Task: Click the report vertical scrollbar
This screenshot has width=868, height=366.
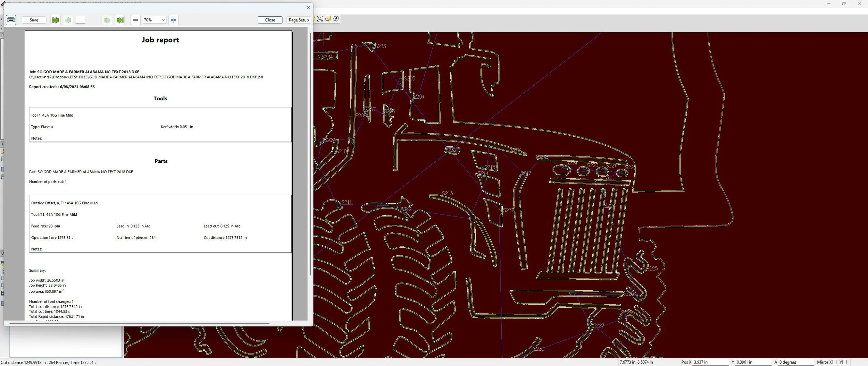Action: point(310,154)
